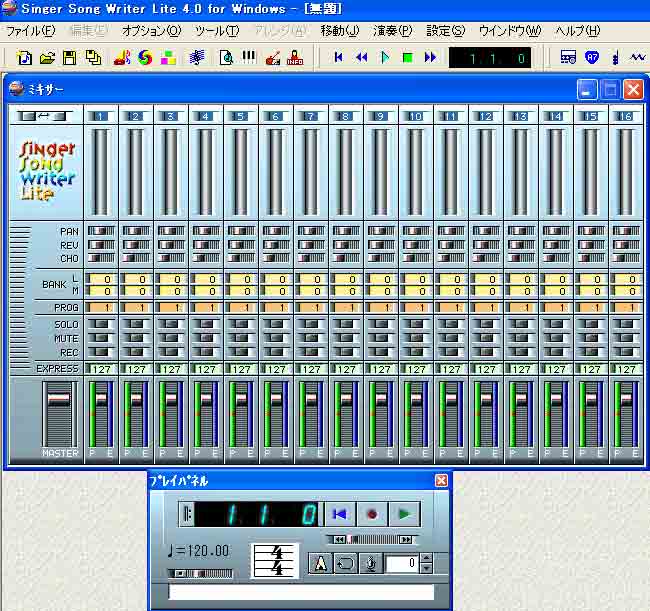Image resolution: width=650 pixels, height=611 pixels.
Task: Open ファイル(F) menu
Action: pyautogui.click(x=31, y=31)
